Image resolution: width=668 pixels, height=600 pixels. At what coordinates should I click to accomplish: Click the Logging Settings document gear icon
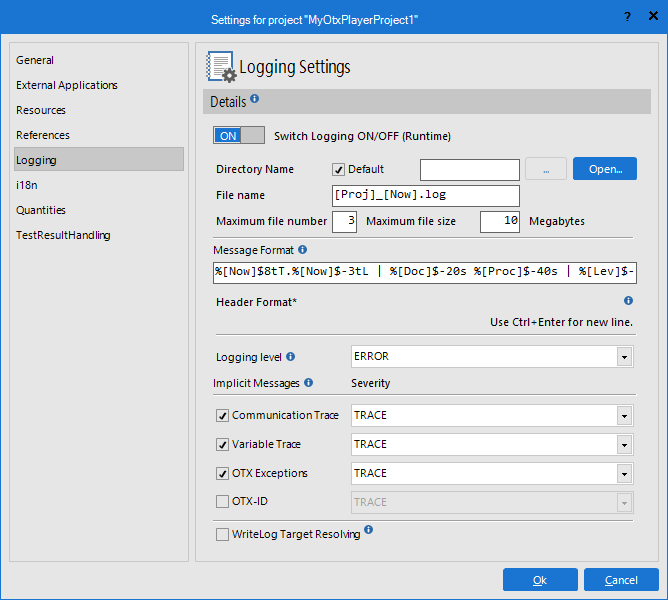pos(221,67)
